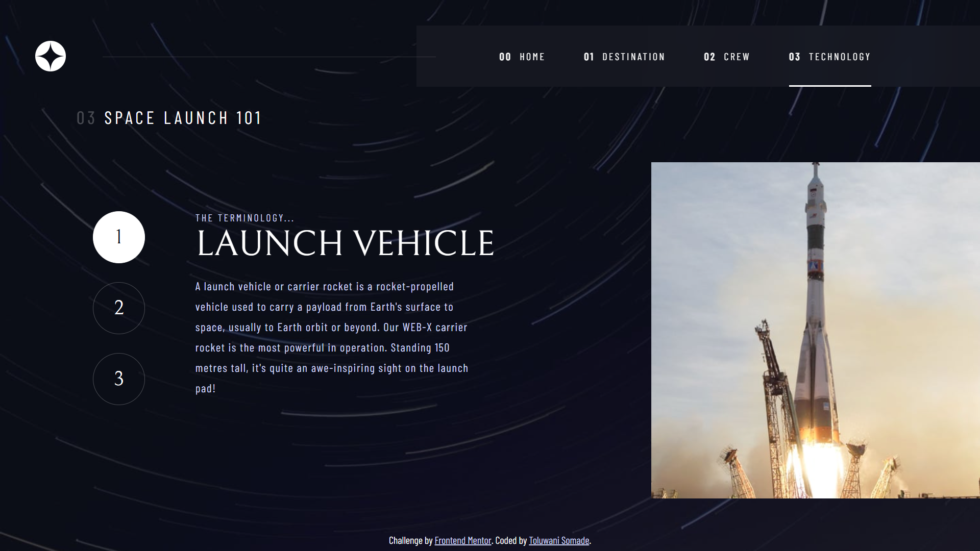The height and width of the screenshot is (551, 980).
Task: Click the faded 03 page number
Action: [86, 118]
